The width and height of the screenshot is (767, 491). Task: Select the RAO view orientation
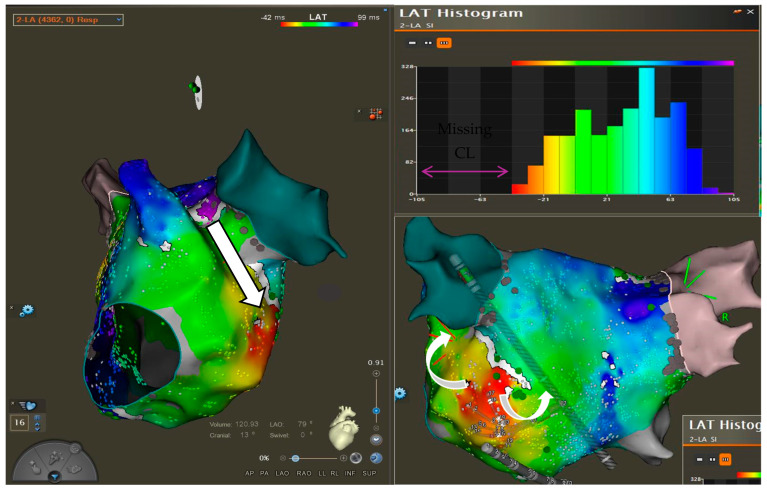[x=304, y=473]
